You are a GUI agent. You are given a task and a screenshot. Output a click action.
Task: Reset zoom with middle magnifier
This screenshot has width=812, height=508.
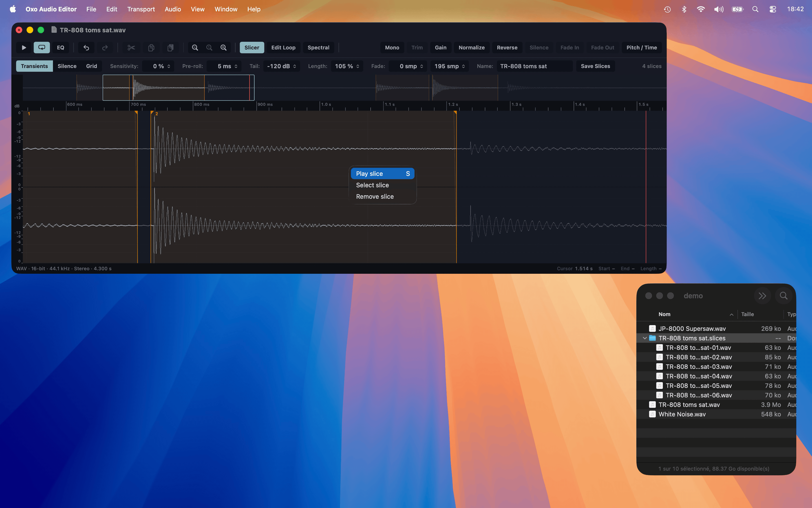point(209,47)
